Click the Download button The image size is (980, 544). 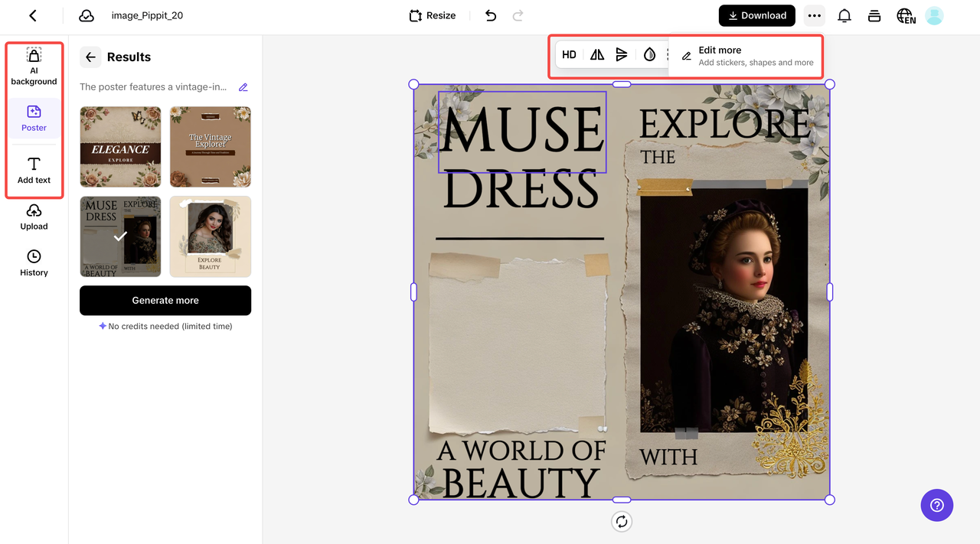(x=756, y=15)
